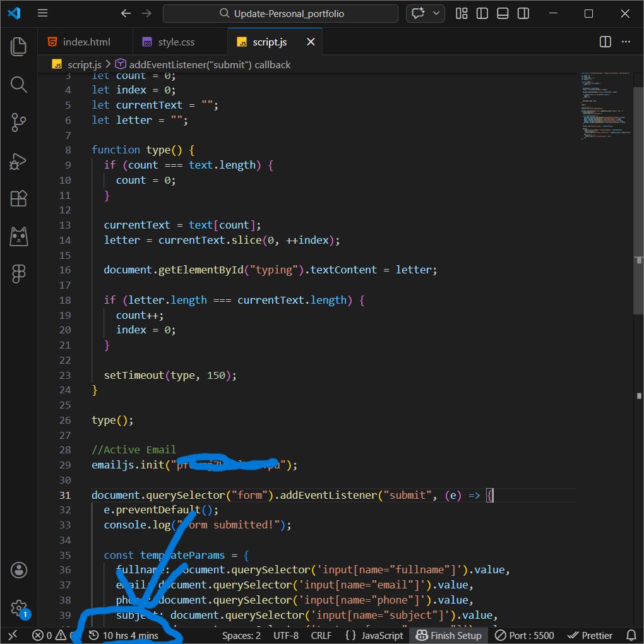This screenshot has height=644, width=644.
Task: Go back with the left arrow
Action: pos(126,13)
